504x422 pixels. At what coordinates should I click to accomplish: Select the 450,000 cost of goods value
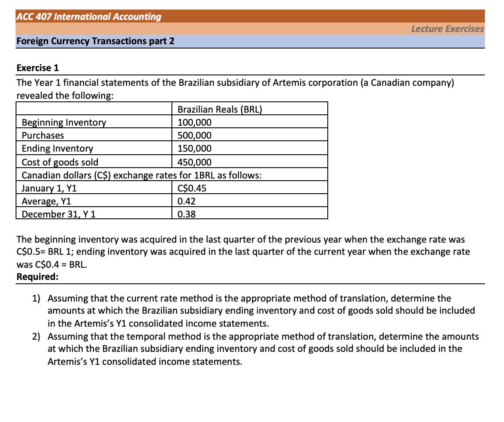click(194, 162)
